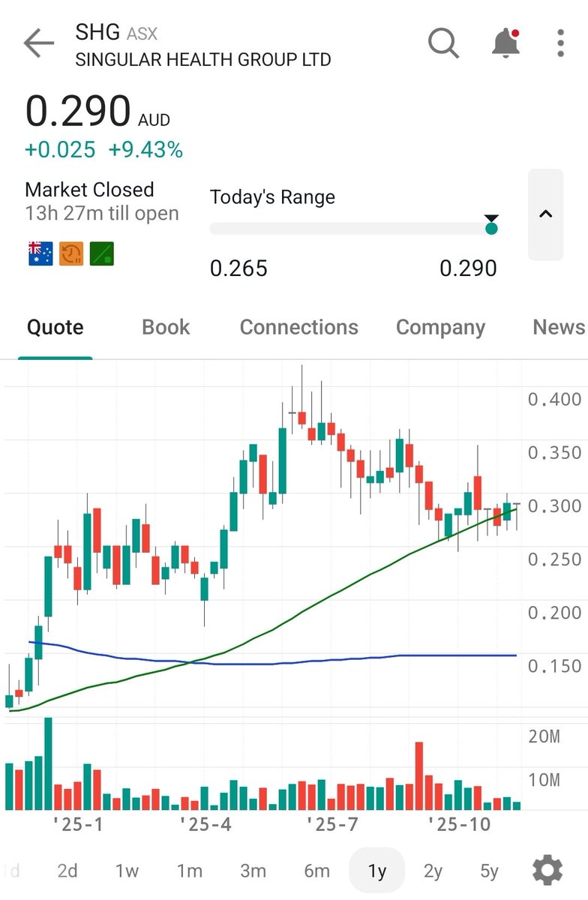
Task: Tap the 0.400 price axis label
Action: pyautogui.click(x=554, y=399)
